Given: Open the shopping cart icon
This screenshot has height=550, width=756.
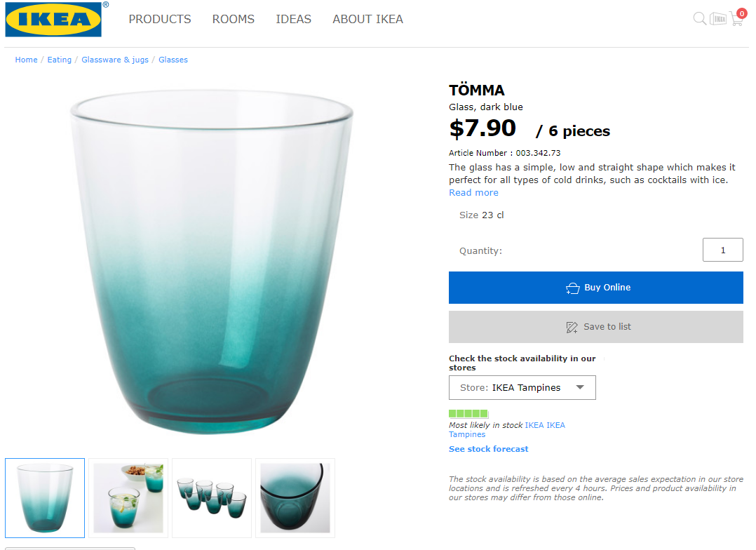Looking at the screenshot, I should click(736, 18).
